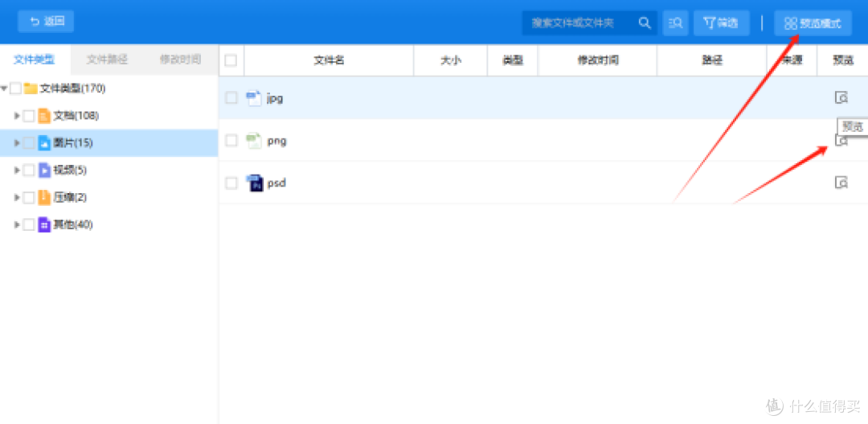The image size is (868, 424).
Task: Sort by 文件名 column header
Action: tap(330, 60)
